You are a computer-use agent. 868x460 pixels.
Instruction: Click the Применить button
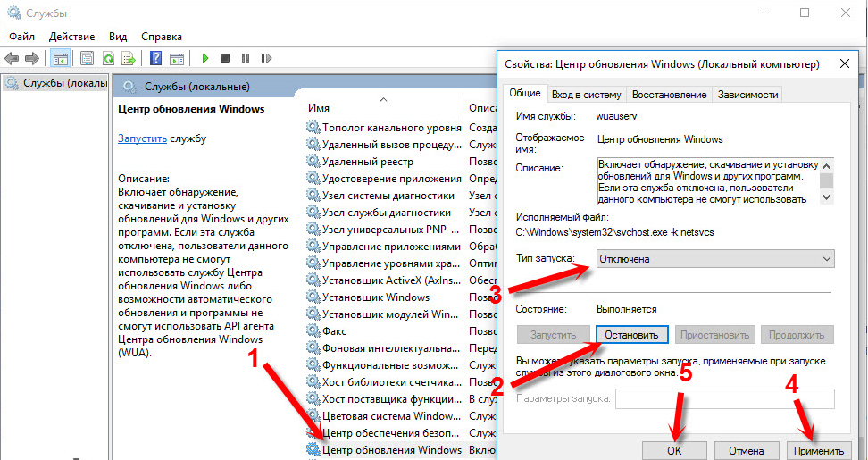click(x=819, y=450)
